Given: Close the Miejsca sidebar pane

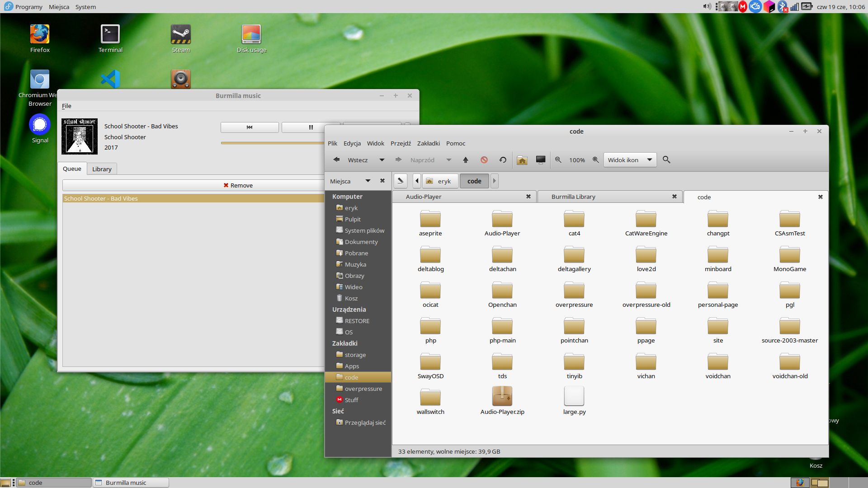Looking at the screenshot, I should point(382,181).
